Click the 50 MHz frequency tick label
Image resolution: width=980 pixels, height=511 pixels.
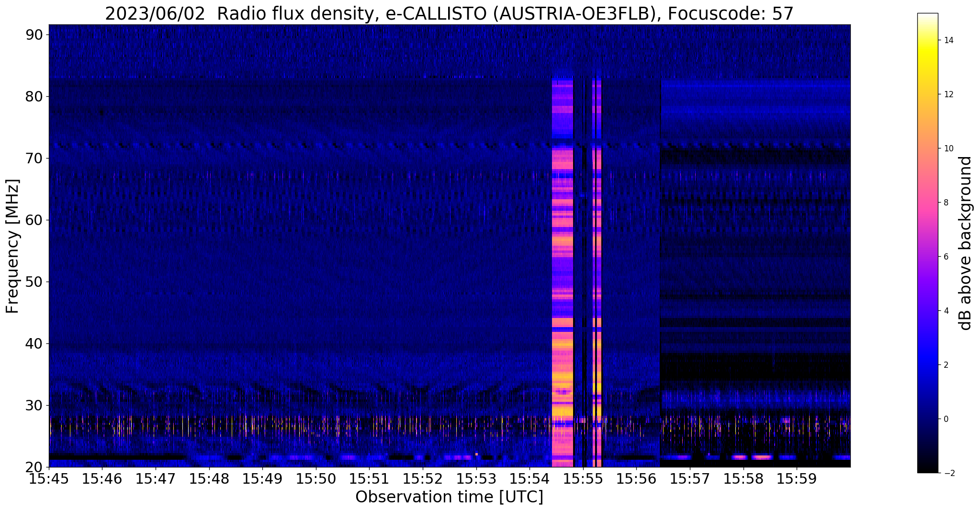pyautogui.click(x=34, y=282)
